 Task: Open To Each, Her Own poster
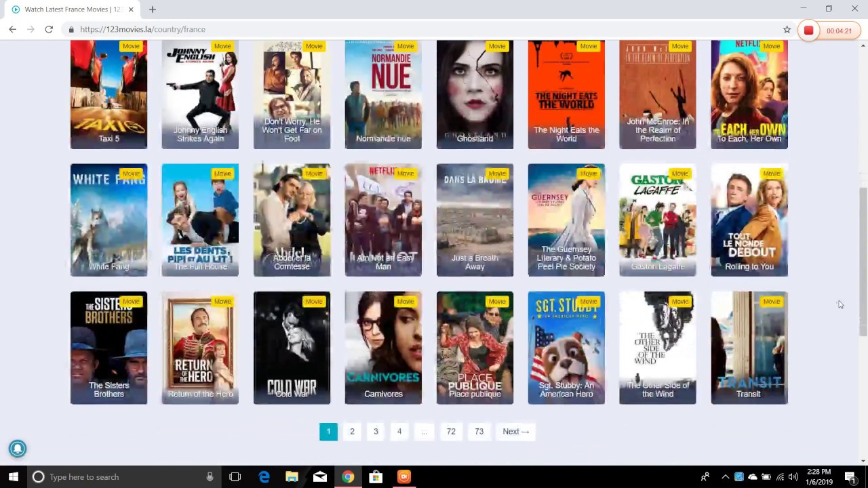pos(749,94)
